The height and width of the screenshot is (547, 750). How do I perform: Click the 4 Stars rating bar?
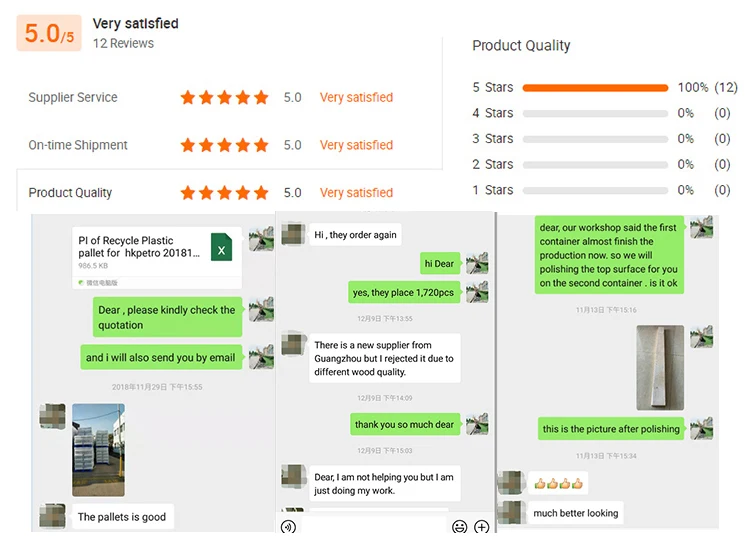pos(595,113)
